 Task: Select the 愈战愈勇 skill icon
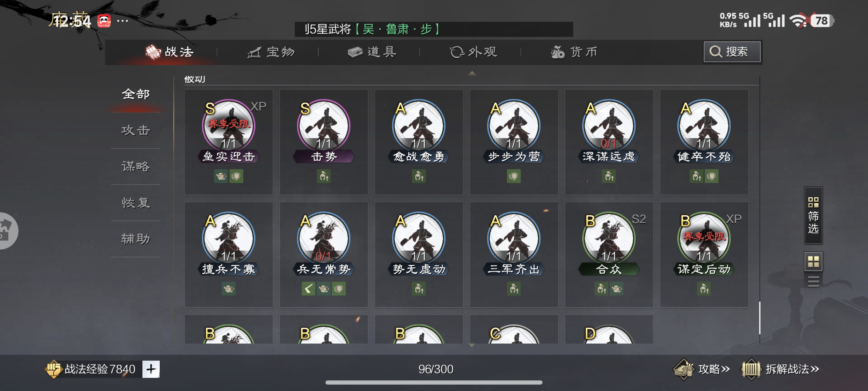click(x=419, y=126)
